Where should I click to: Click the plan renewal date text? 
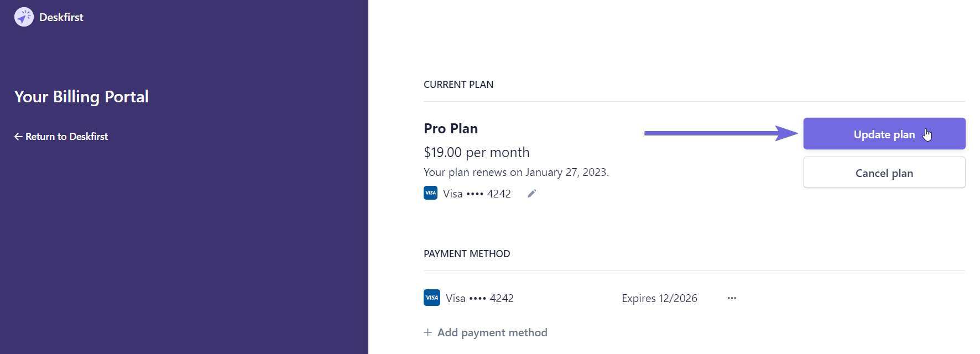516,172
